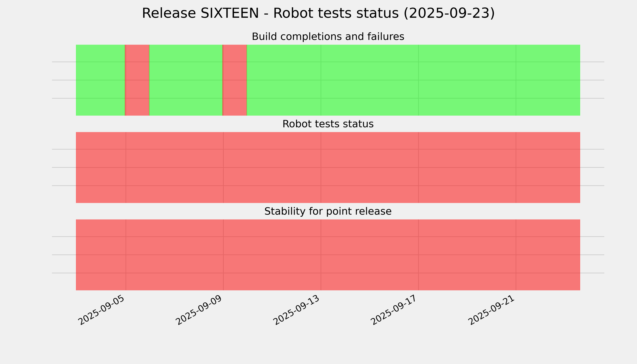The width and height of the screenshot is (637, 364).
Task: Click Stability chart red area between 09-13 and 09-17 gridlines
Action: click(369, 255)
